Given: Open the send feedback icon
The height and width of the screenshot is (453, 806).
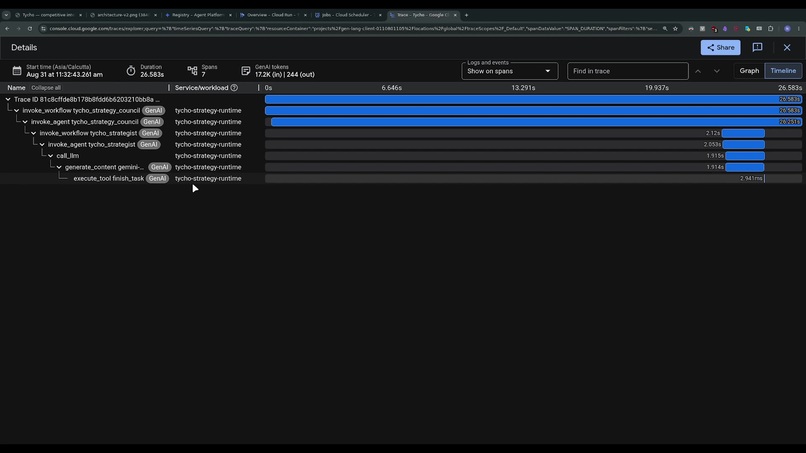Looking at the screenshot, I should pos(757,47).
